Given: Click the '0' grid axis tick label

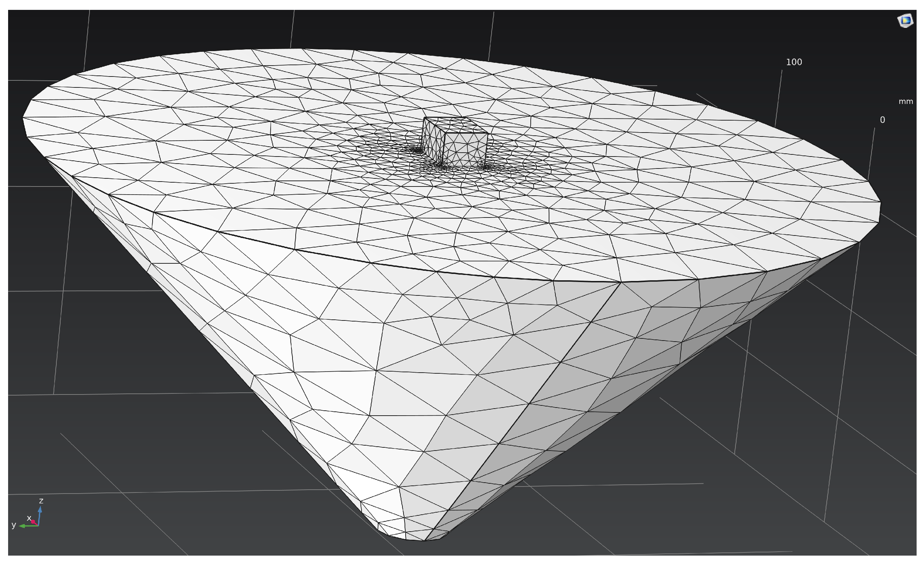Looking at the screenshot, I should click(882, 120).
